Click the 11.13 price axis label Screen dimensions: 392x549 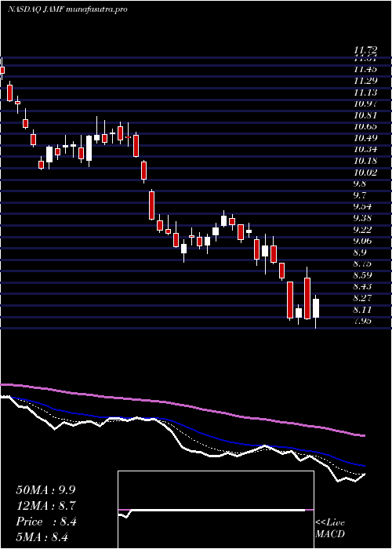point(365,93)
